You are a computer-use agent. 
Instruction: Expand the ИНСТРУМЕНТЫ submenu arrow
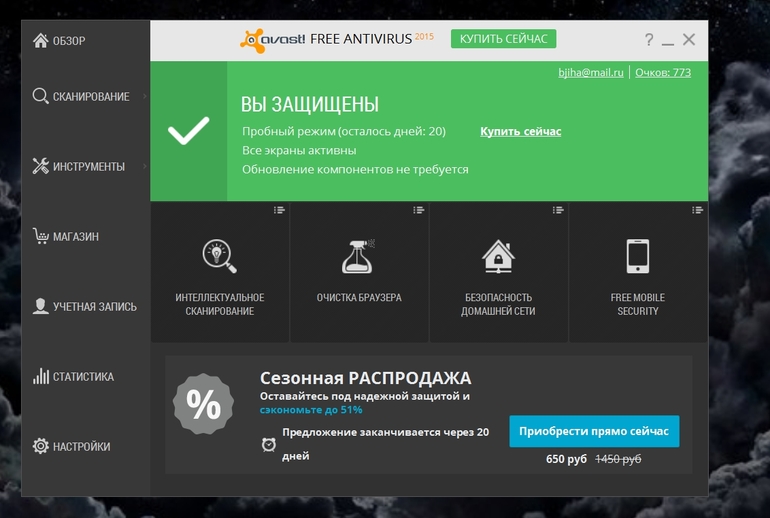145,166
